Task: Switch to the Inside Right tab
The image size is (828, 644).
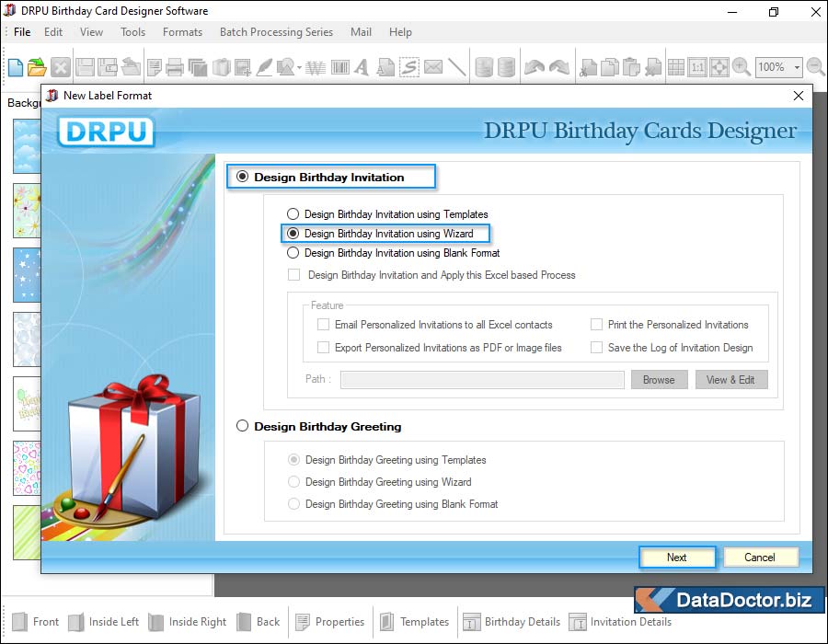Action: [x=188, y=621]
